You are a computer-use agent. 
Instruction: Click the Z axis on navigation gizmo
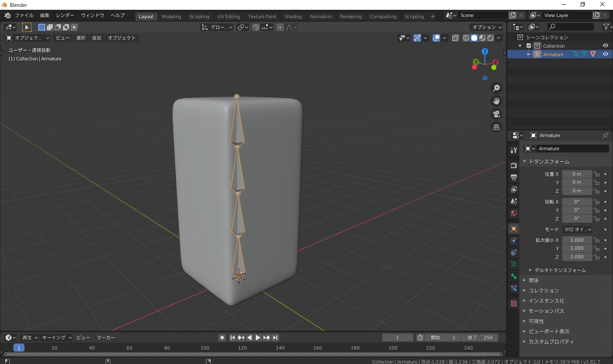point(485,51)
